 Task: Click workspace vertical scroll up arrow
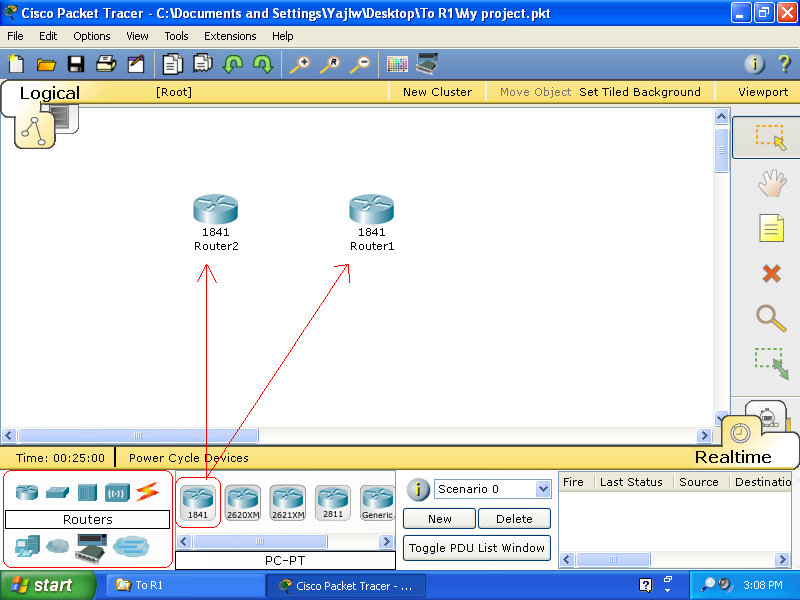721,117
